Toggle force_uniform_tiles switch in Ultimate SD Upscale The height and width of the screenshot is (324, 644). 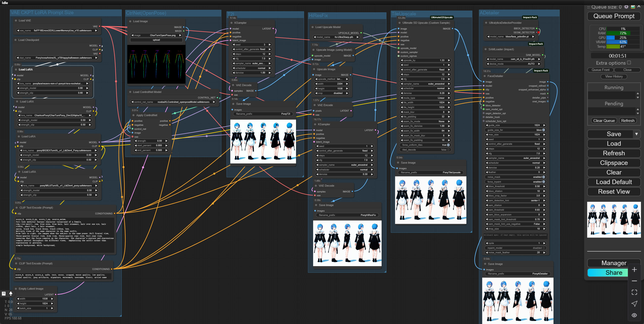pos(448,145)
